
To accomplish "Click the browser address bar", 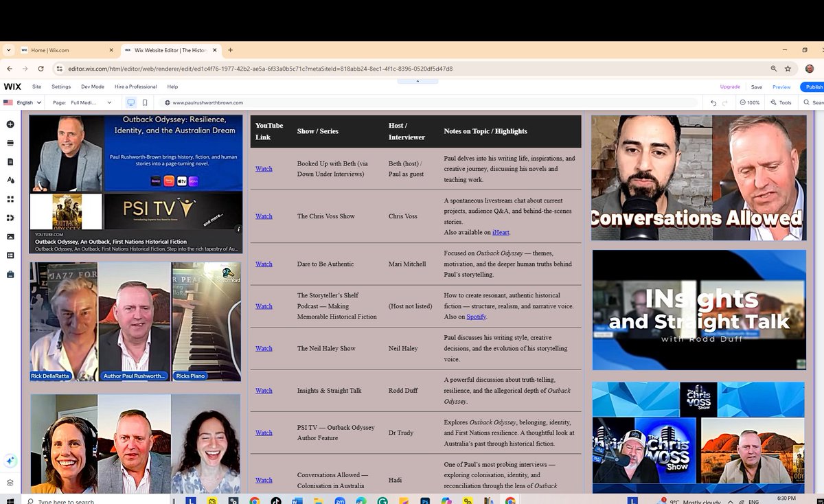I will 412,69.
